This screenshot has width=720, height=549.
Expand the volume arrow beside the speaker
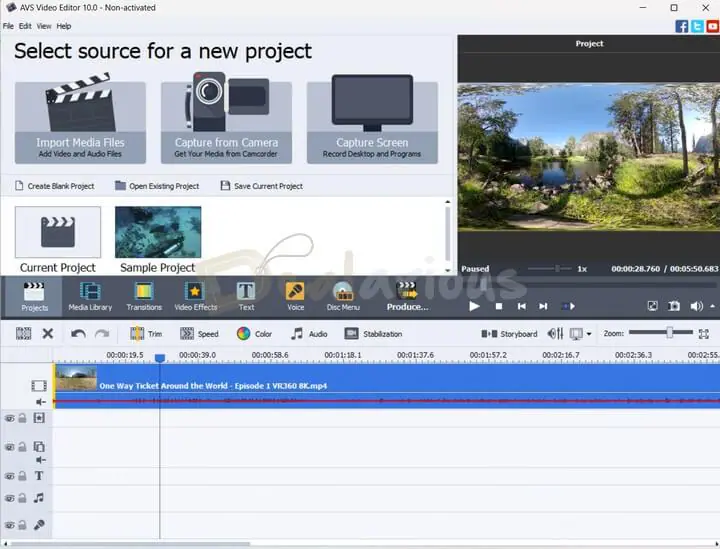click(712, 306)
